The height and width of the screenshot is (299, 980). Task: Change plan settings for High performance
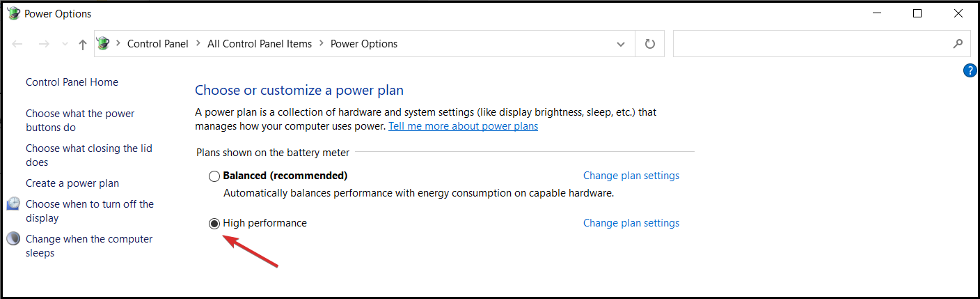pyautogui.click(x=631, y=223)
